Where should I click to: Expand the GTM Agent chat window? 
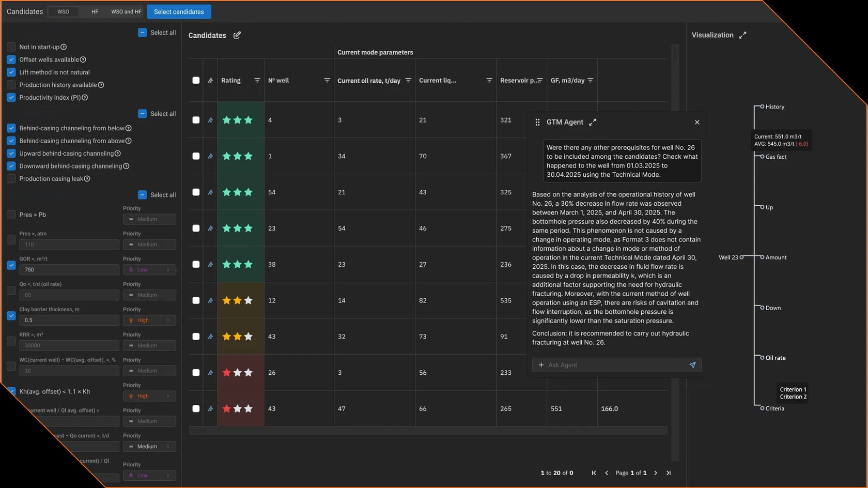tap(593, 122)
